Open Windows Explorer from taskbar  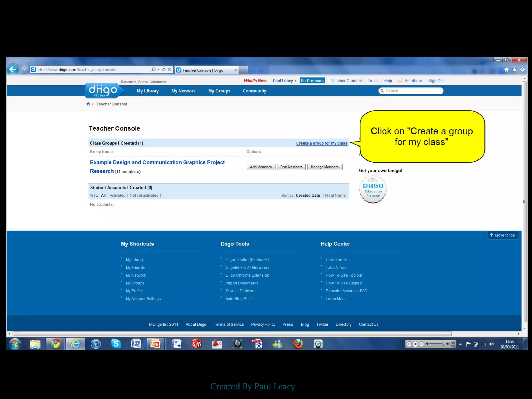click(x=35, y=344)
